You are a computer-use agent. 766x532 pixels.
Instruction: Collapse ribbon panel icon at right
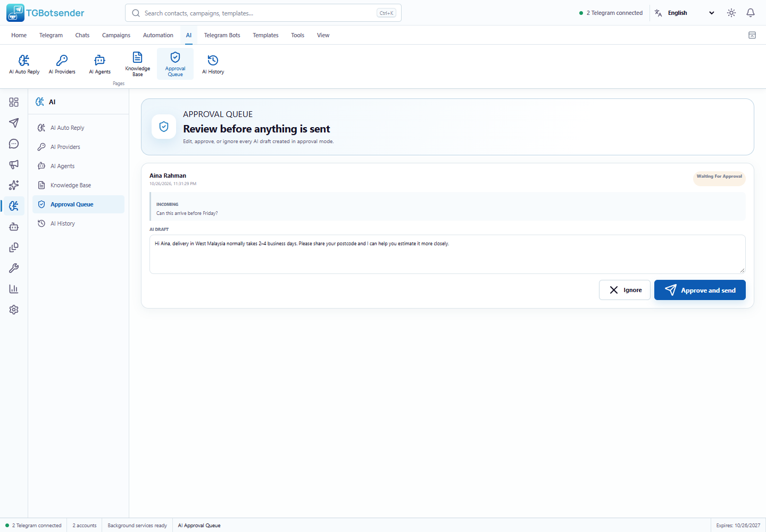(752, 35)
